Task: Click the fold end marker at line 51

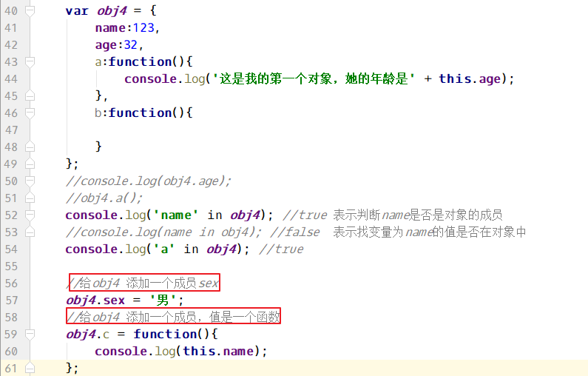Action: tap(30, 198)
